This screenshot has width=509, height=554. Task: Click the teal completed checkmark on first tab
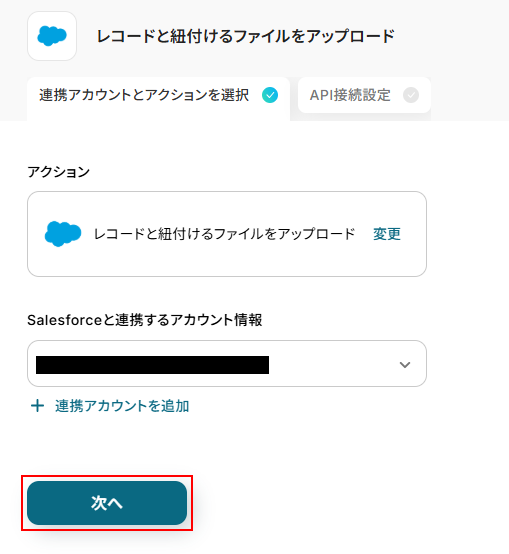pos(270,95)
